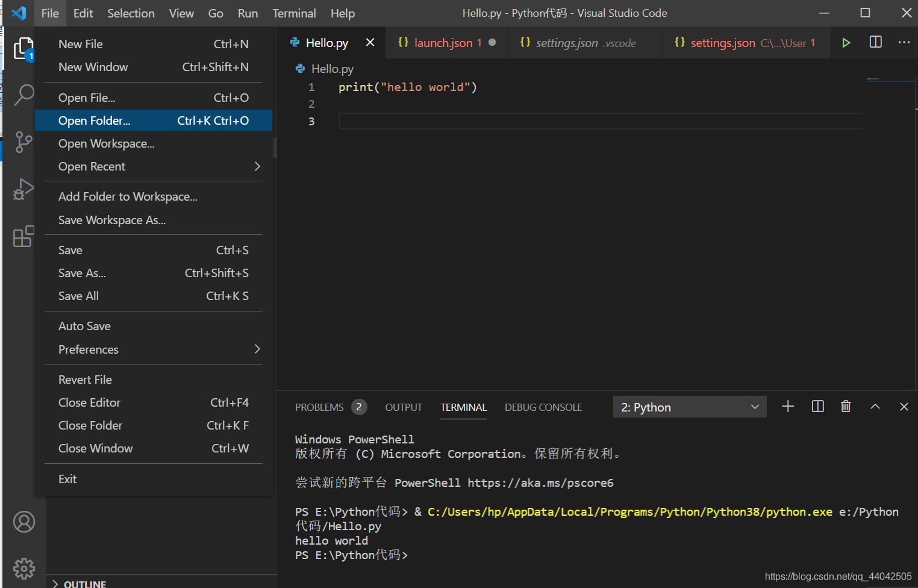The width and height of the screenshot is (918, 588).
Task: Click Hello.py in the breadcrumb
Action: [333, 69]
